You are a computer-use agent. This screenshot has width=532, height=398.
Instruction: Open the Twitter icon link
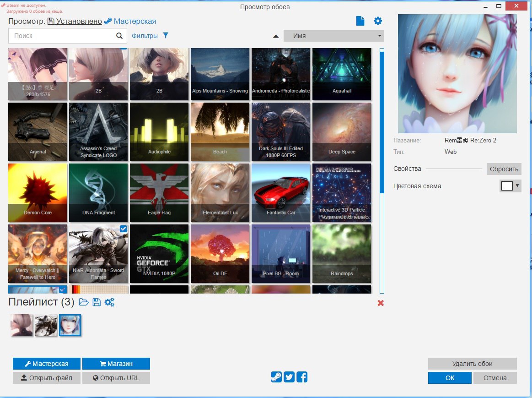289,377
